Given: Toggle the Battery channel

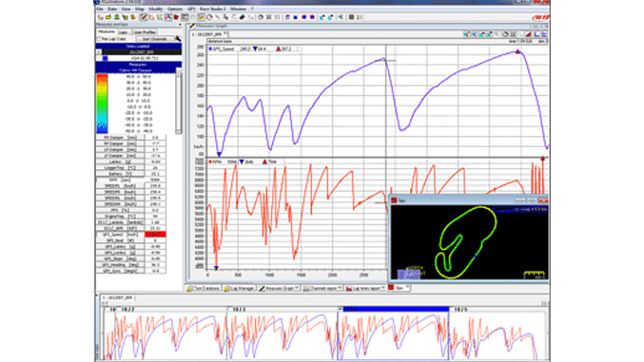Looking at the screenshot, I should click(120, 174).
